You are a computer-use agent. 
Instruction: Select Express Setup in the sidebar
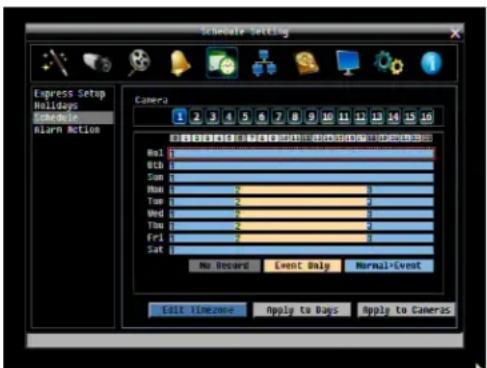70,94
